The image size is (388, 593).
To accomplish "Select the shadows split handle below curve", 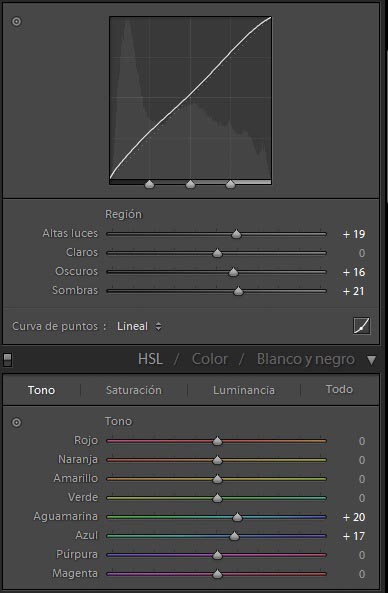I will pos(149,184).
